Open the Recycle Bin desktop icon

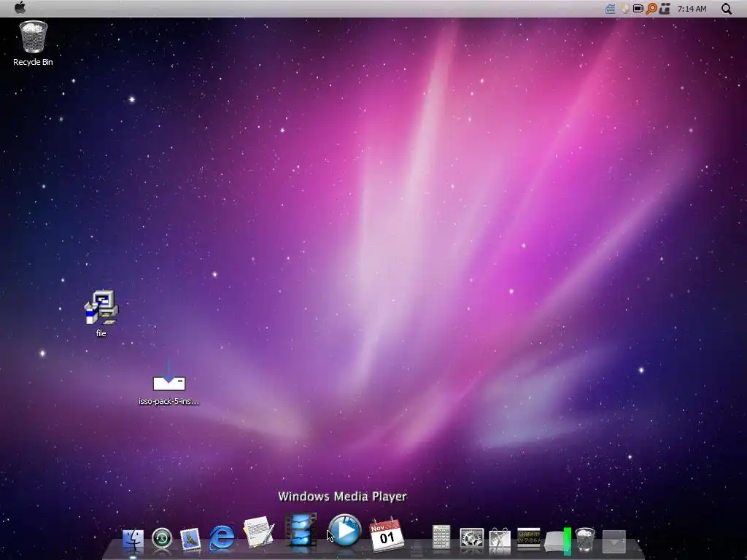coord(33,43)
